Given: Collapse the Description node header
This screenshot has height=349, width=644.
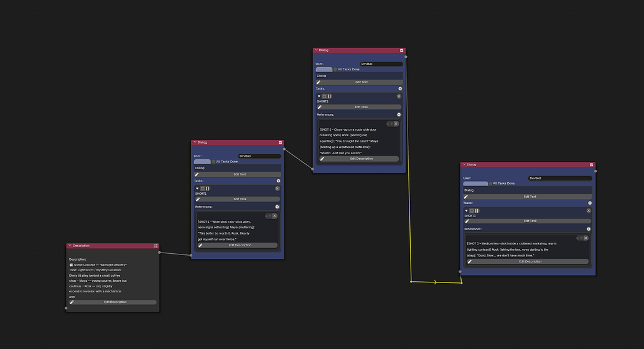Looking at the screenshot, I should point(70,246).
